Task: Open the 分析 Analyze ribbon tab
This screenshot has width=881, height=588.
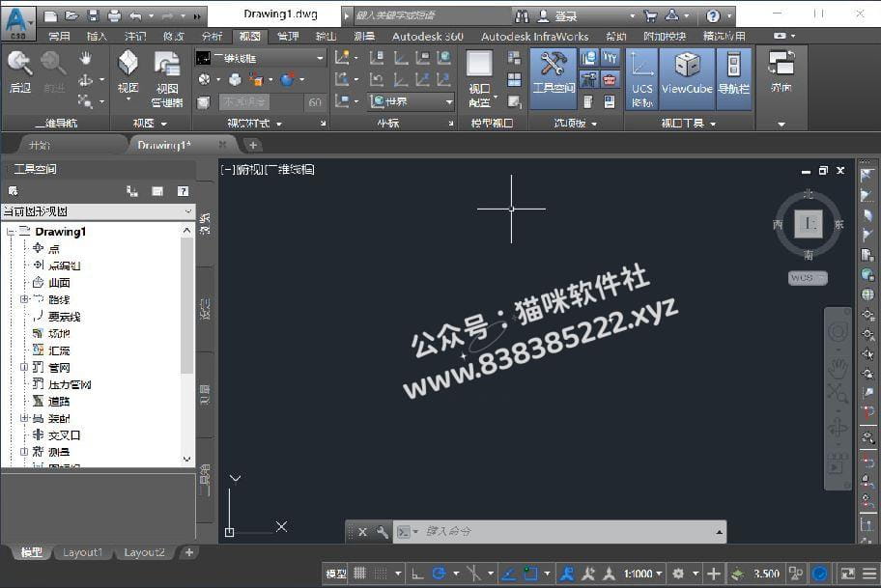Action: pyautogui.click(x=212, y=37)
